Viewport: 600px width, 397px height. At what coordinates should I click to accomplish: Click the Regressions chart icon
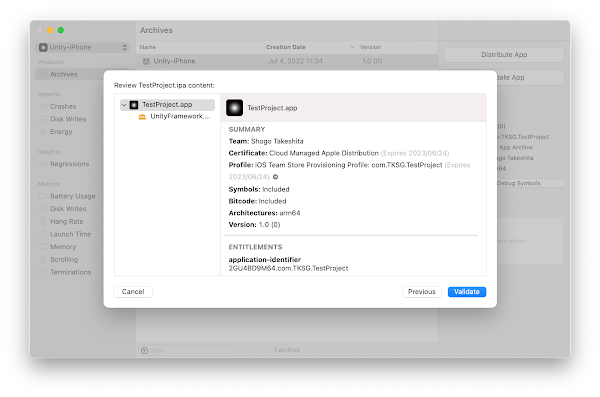pos(43,164)
